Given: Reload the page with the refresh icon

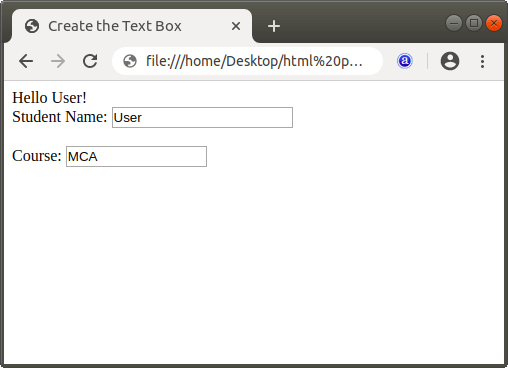Looking at the screenshot, I should pos(90,61).
